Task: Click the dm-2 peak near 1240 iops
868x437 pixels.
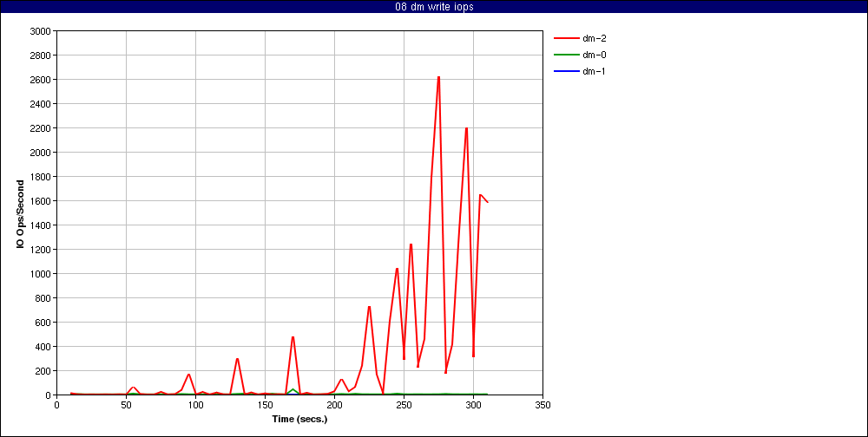Action: [411, 245]
